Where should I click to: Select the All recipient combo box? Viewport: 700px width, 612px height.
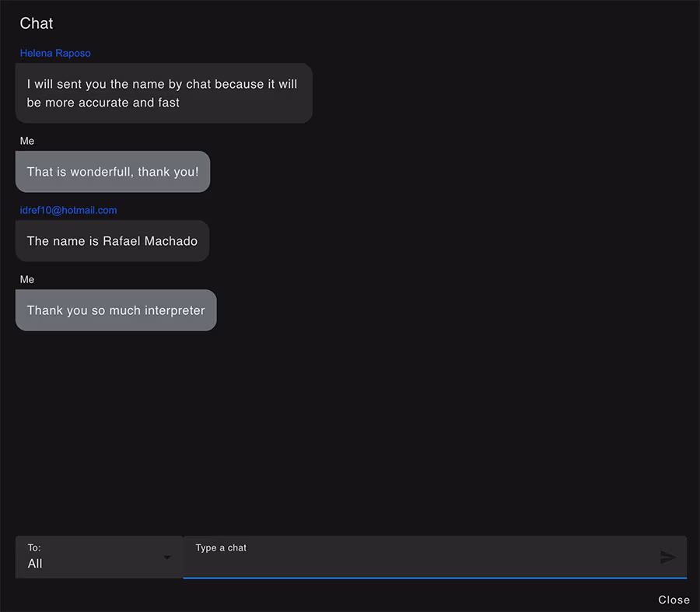pos(99,557)
